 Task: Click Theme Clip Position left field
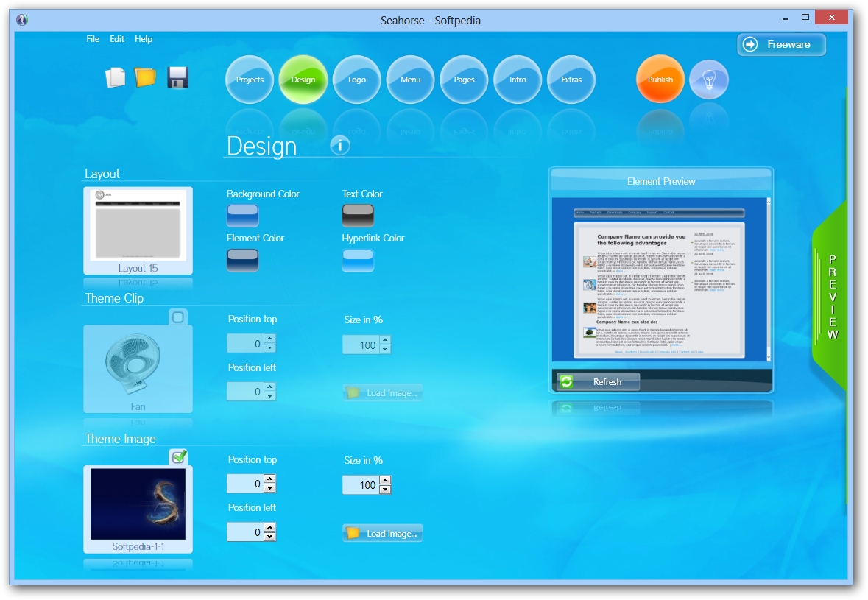[x=246, y=392]
